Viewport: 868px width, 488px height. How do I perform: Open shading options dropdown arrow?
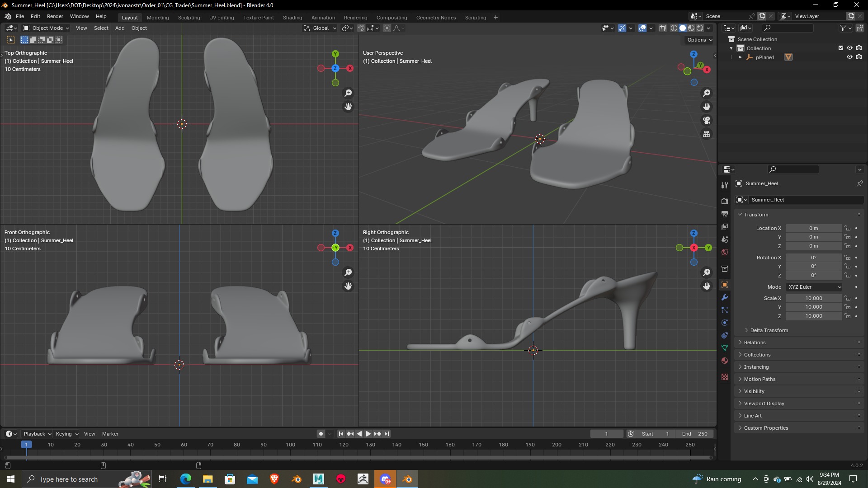[x=709, y=28]
